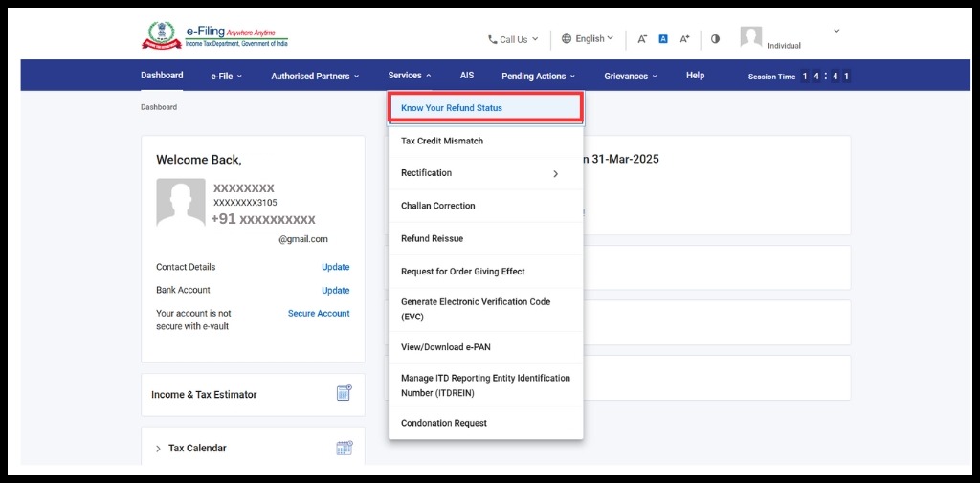Select View/Download e-PAN

tap(485, 347)
